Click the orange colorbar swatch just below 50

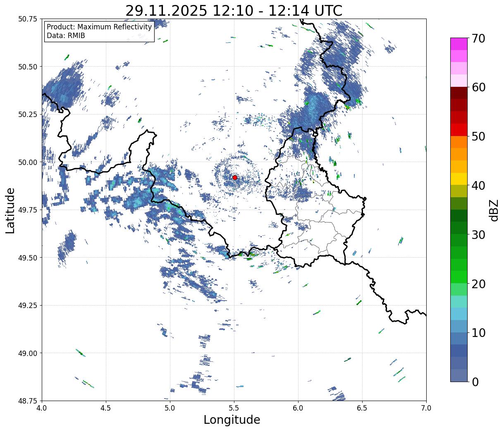tap(459, 142)
